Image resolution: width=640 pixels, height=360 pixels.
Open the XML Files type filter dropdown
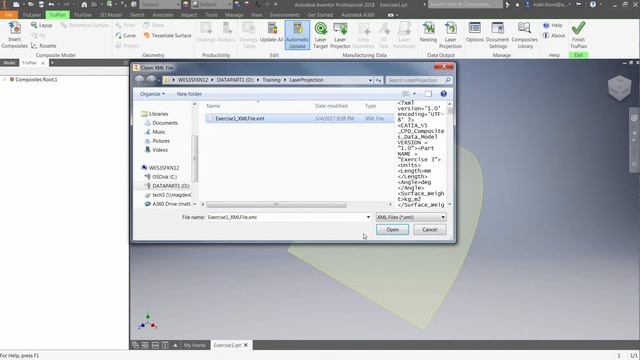(411, 217)
